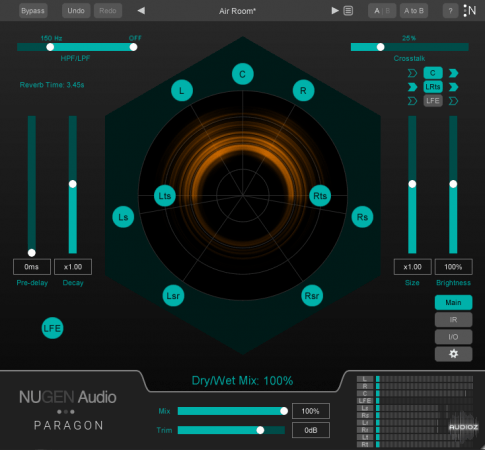Select the Lts channel node
The image size is (485, 450).
tap(165, 196)
